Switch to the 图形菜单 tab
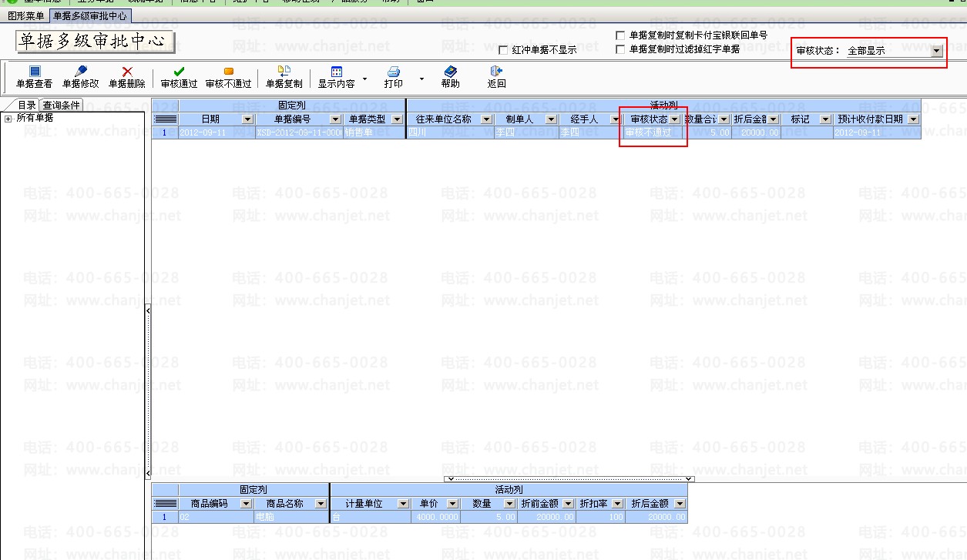967x560 pixels. tap(25, 15)
